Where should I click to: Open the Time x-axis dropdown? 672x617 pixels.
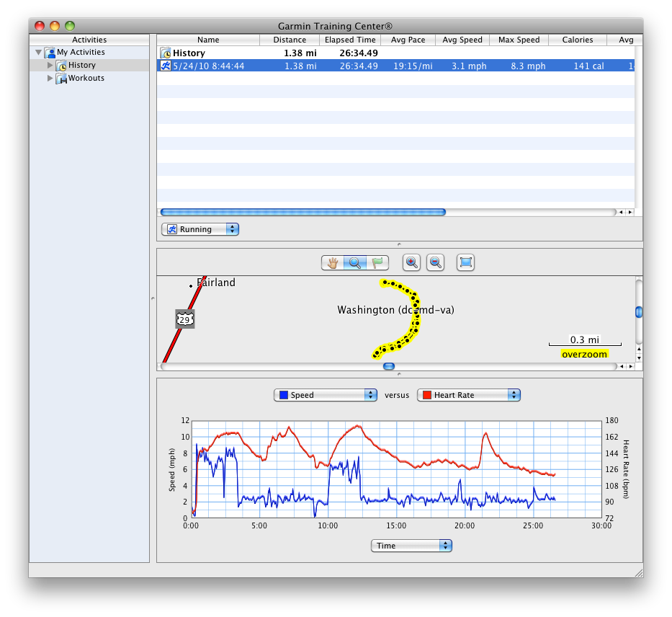click(x=411, y=546)
